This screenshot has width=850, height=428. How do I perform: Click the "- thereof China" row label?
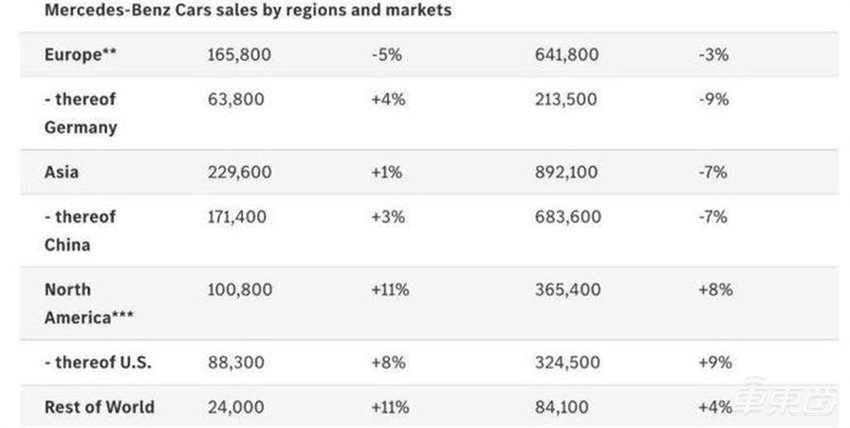tap(80, 230)
